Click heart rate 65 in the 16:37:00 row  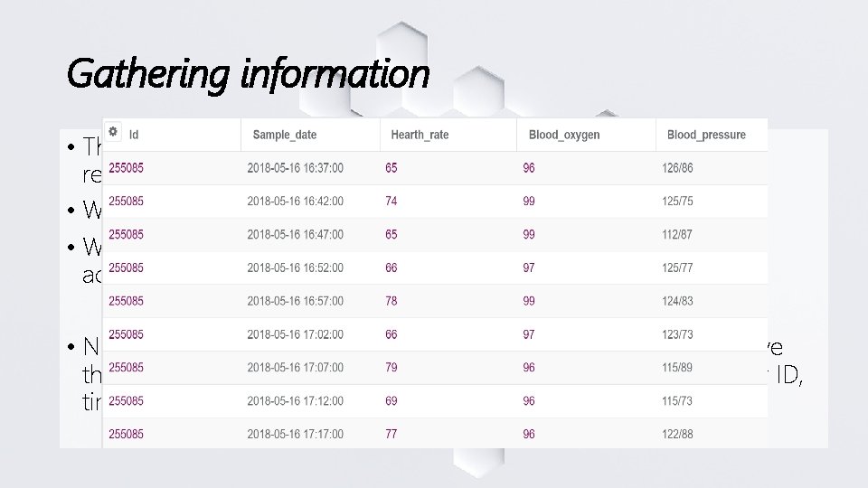coord(392,168)
